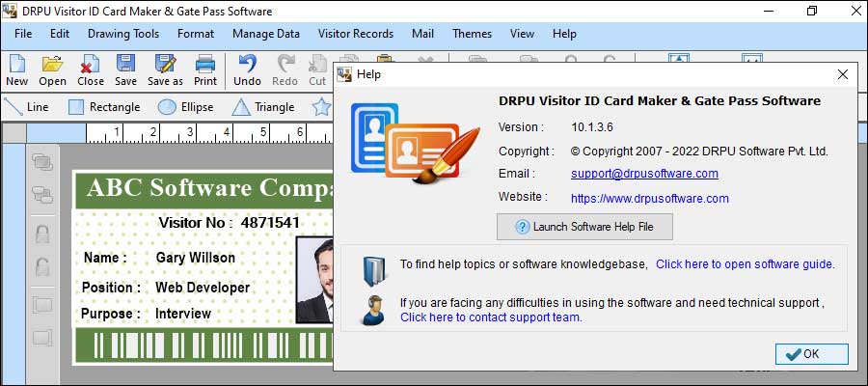Select the Position : label on card
This screenshot has height=386, width=868.
point(111,288)
